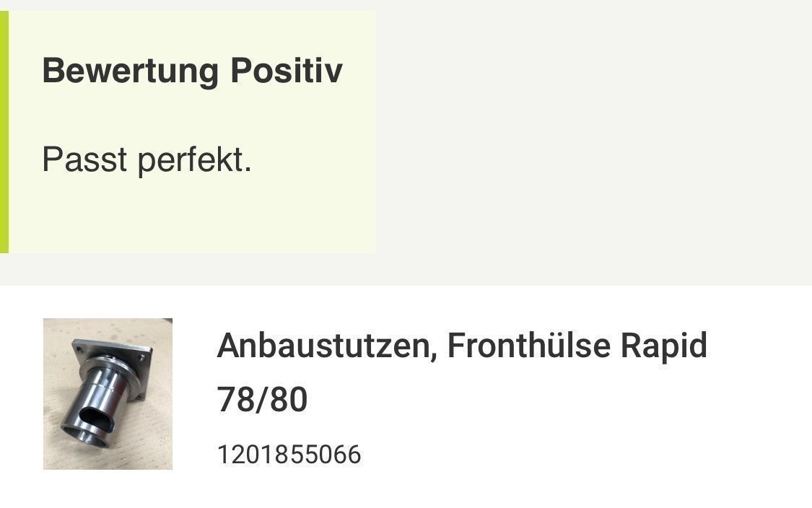812x508 pixels.
Task: Click the word "perfekt." in the review
Action: tap(195, 160)
